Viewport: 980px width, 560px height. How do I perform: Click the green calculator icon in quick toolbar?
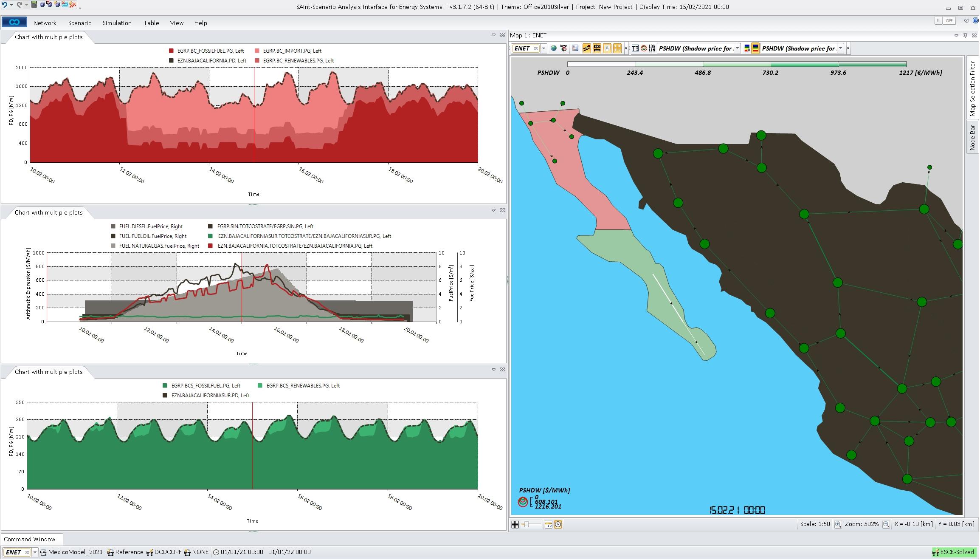pyautogui.click(x=34, y=5)
